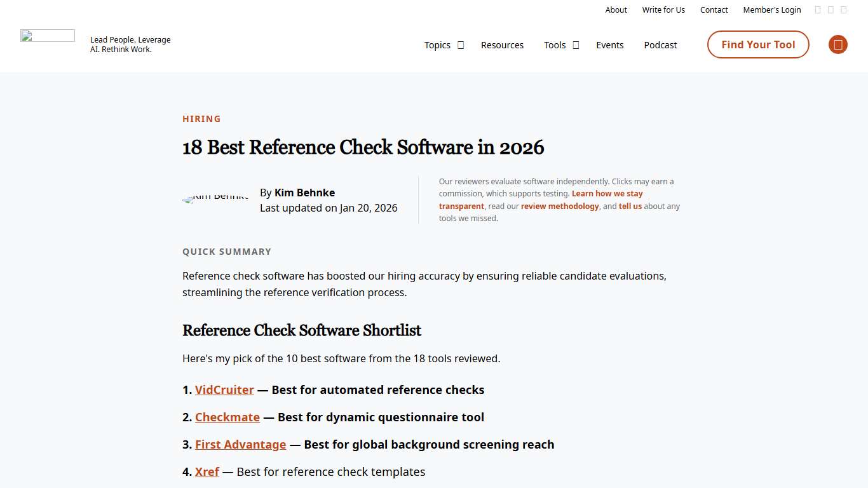Viewport: 868px width, 488px height.
Task: Click Kim Behnke's author avatar
Action: (x=215, y=199)
